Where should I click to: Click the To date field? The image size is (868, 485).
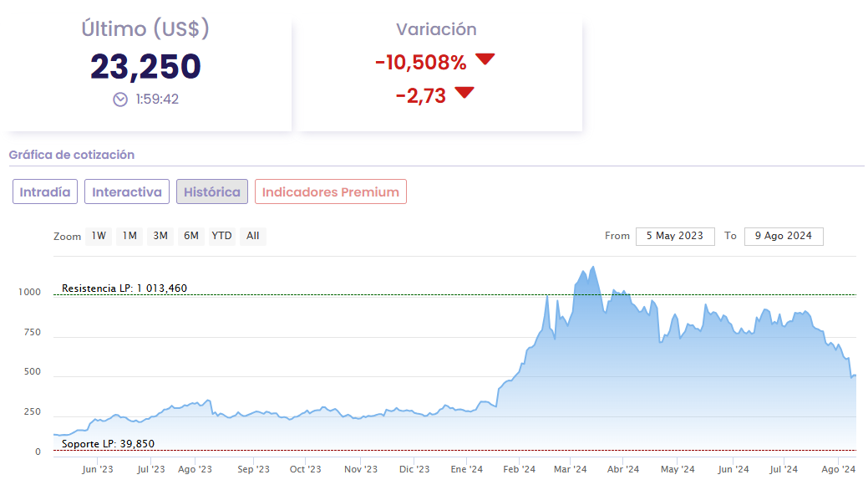783,236
